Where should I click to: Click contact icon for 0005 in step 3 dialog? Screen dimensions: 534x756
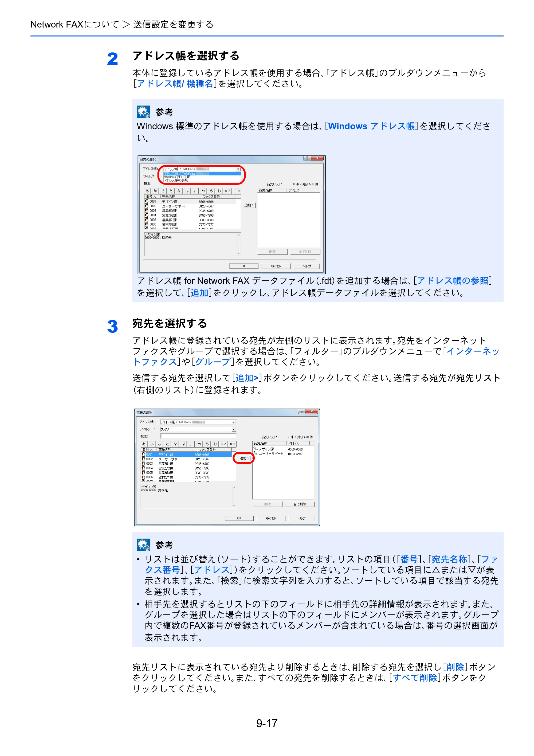coord(143,473)
